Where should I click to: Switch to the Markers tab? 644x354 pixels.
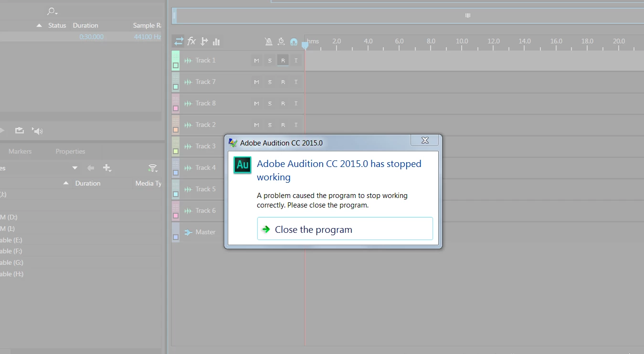coord(20,151)
